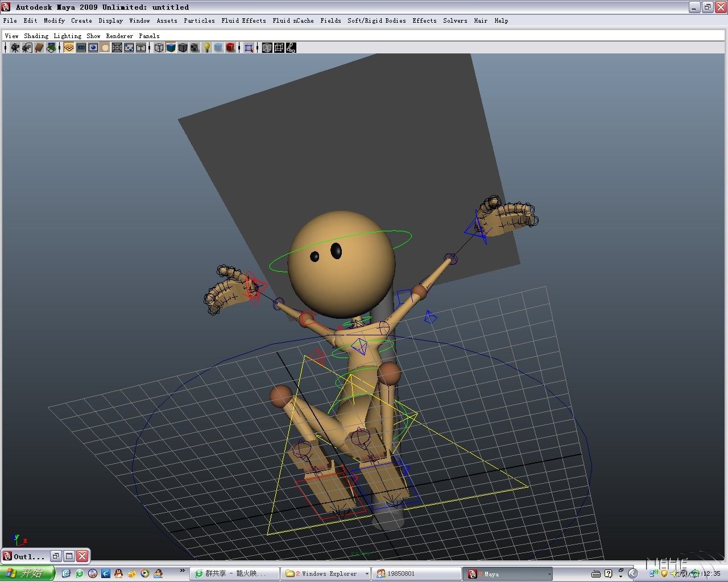Click the High Quality red cube icon

(230, 48)
